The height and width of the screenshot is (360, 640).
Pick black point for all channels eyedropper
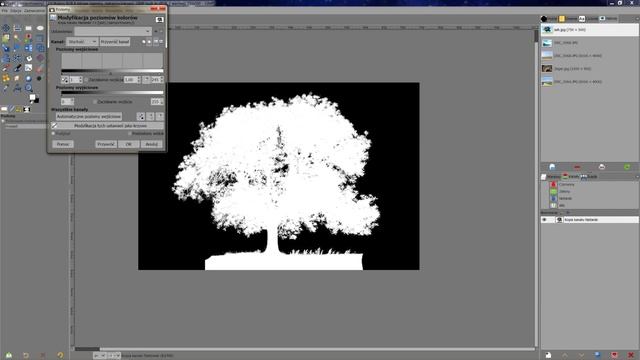click(140, 117)
